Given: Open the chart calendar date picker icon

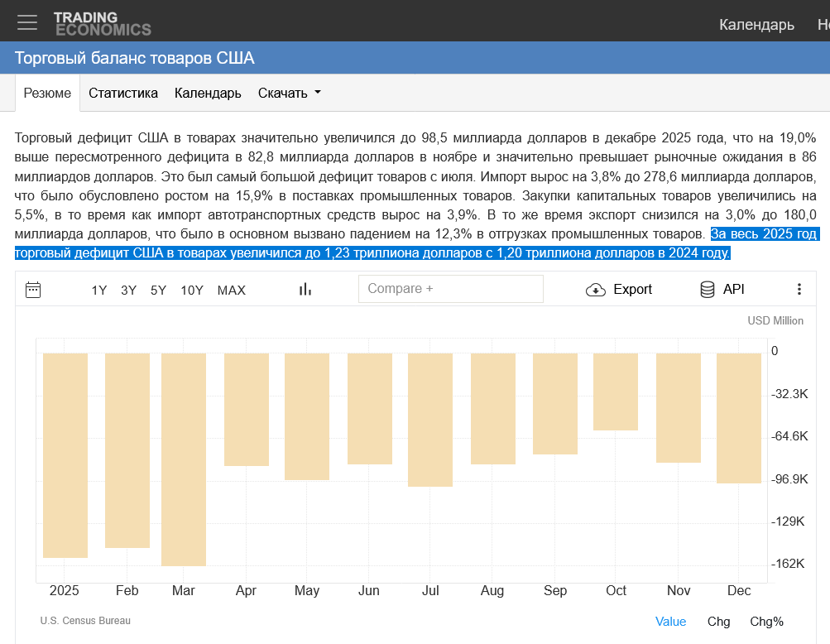Looking at the screenshot, I should pos(33,290).
